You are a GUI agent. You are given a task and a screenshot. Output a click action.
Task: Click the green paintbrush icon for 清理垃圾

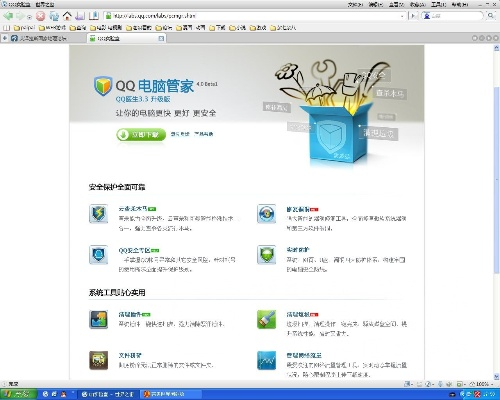coord(266,319)
